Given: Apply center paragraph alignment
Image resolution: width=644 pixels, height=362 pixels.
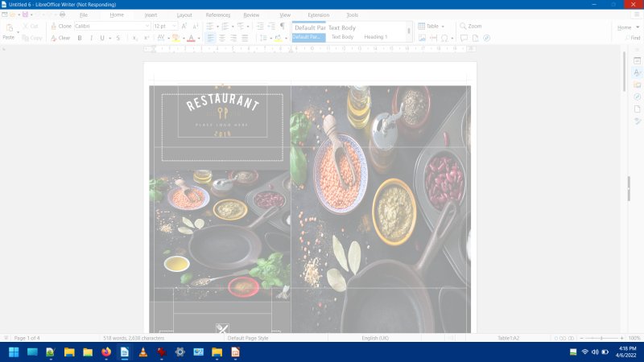Looking at the screenshot, I should (222, 38).
